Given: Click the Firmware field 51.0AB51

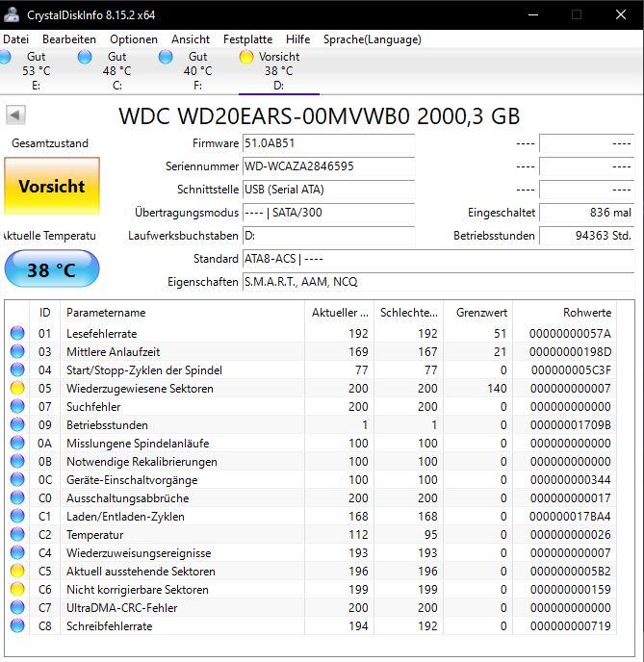Looking at the screenshot, I should (328, 143).
